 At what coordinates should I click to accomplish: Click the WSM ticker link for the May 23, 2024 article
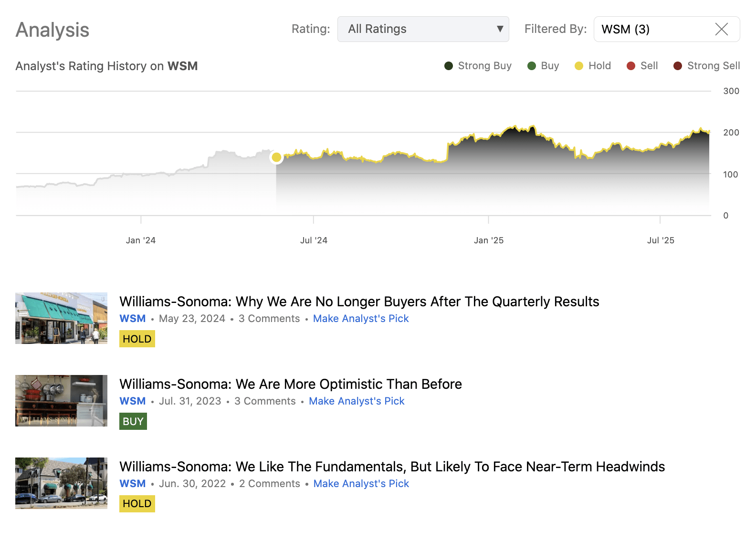pyautogui.click(x=132, y=319)
